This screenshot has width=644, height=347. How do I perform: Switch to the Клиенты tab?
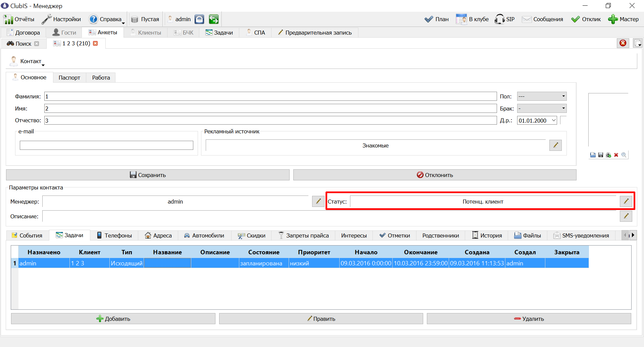point(146,33)
